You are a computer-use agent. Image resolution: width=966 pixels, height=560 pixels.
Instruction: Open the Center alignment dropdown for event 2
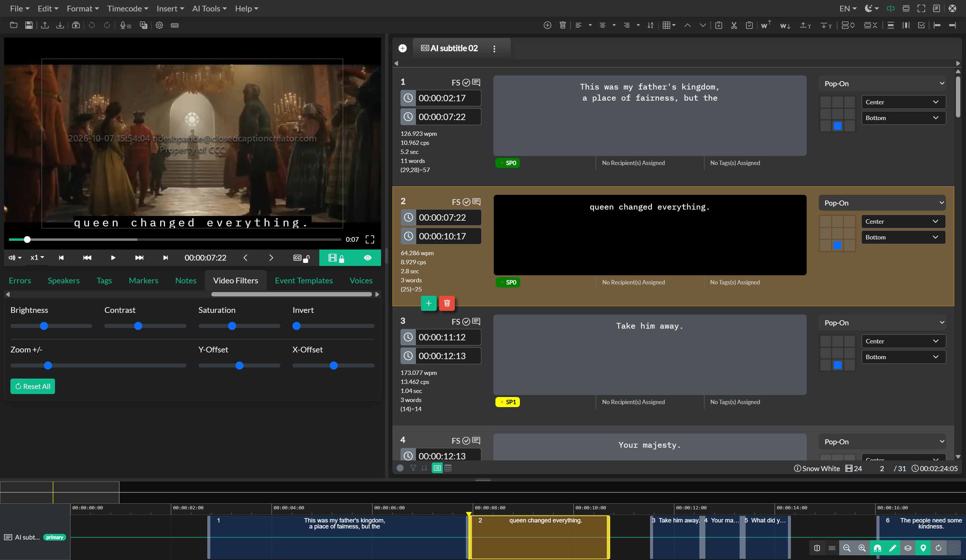click(903, 222)
